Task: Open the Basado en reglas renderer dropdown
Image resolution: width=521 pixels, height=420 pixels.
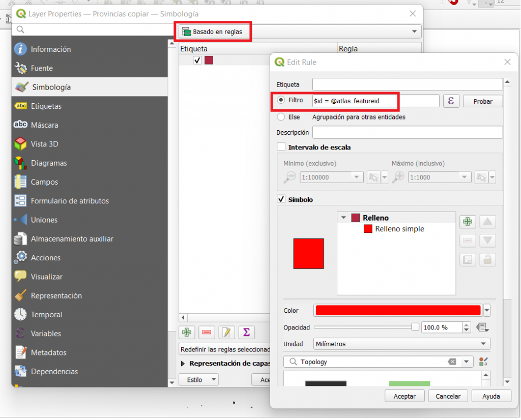Action: tap(299, 32)
